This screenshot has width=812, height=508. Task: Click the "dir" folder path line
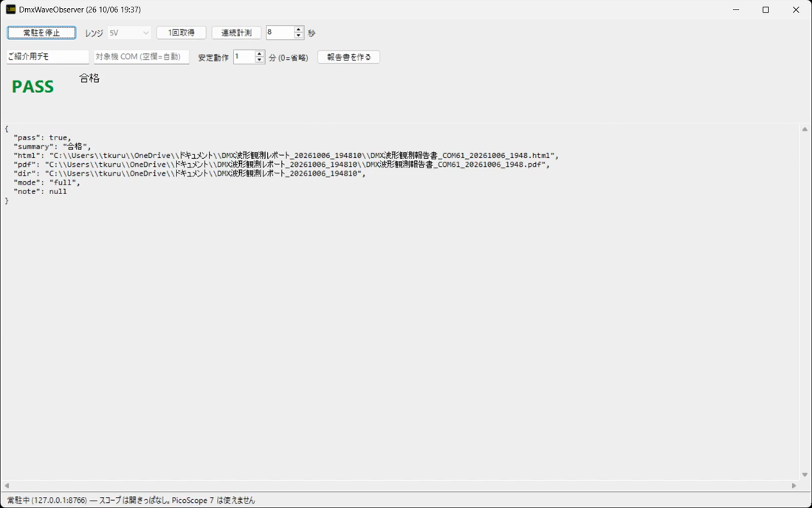click(190, 174)
